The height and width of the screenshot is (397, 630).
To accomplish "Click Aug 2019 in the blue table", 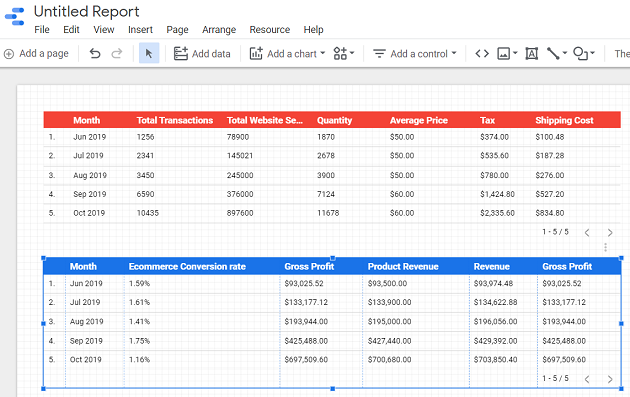I will click(x=86, y=321).
